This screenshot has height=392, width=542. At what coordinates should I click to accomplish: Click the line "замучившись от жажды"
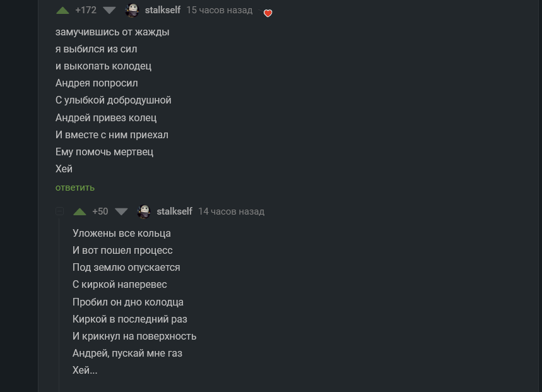(112, 32)
